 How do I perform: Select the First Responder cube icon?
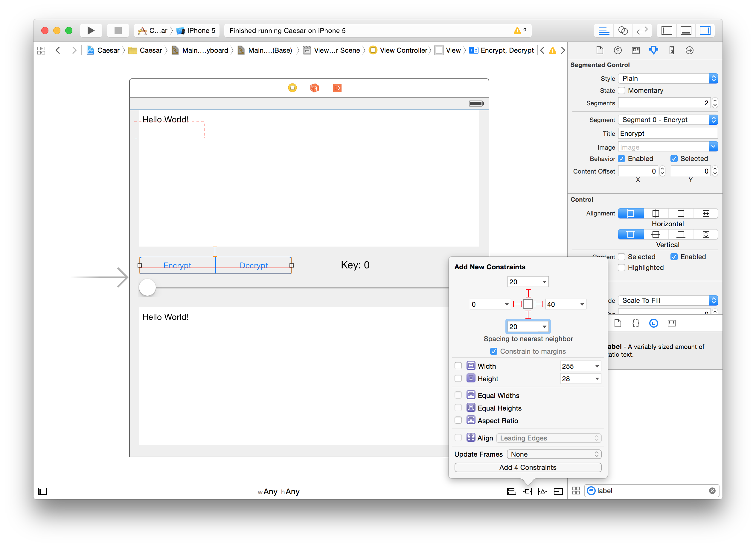click(x=314, y=88)
